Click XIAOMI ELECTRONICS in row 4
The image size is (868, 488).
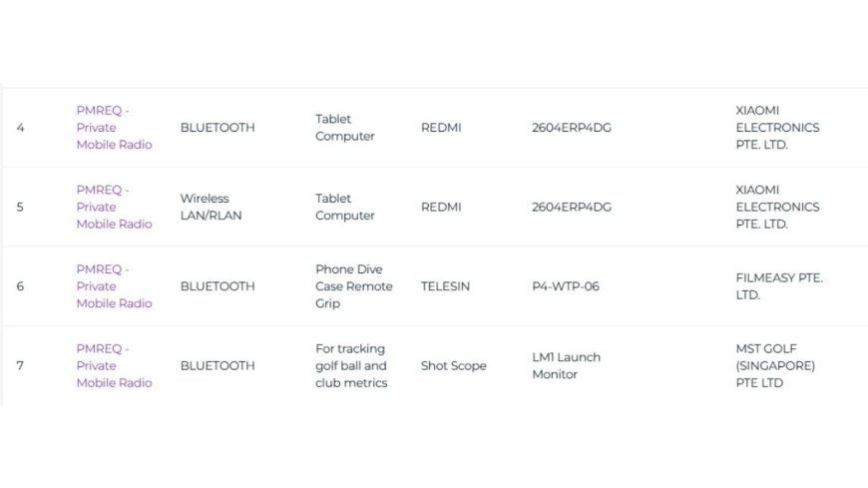pyautogui.click(x=777, y=128)
